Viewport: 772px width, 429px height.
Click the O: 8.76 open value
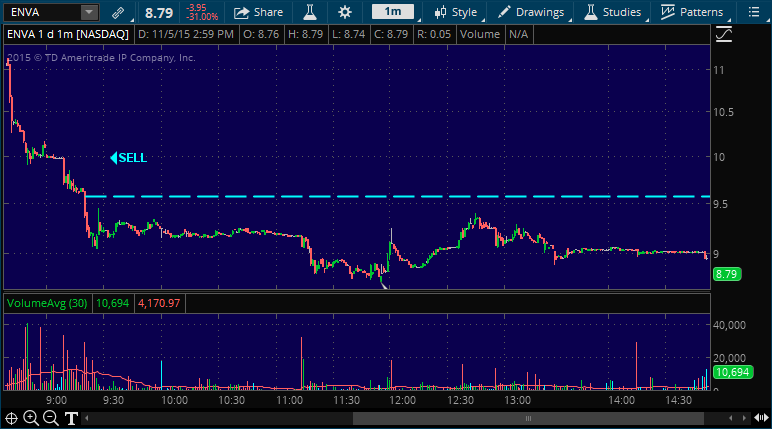[x=261, y=34]
